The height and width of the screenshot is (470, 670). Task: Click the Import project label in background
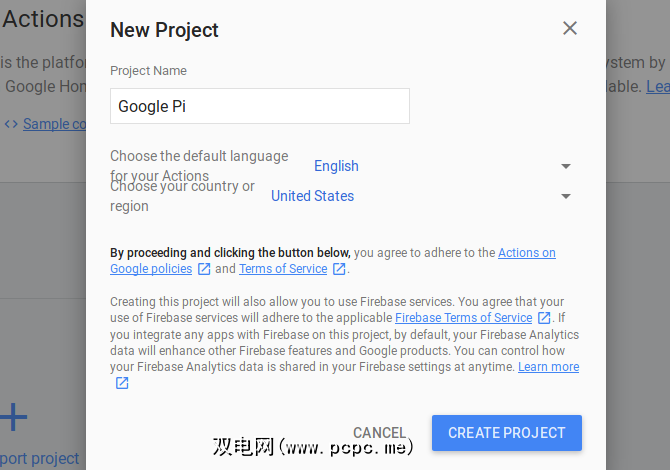40,459
